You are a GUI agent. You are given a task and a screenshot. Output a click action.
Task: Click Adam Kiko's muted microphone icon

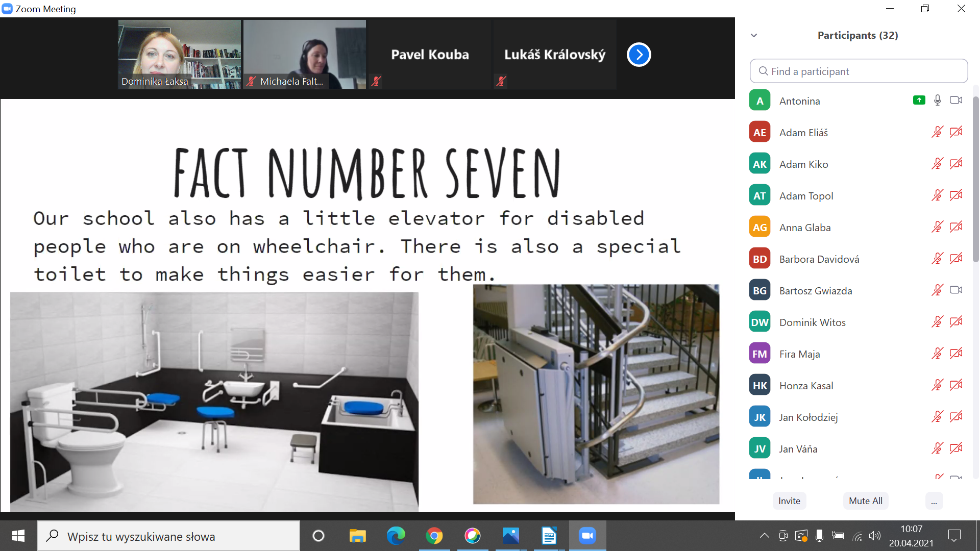[938, 164]
